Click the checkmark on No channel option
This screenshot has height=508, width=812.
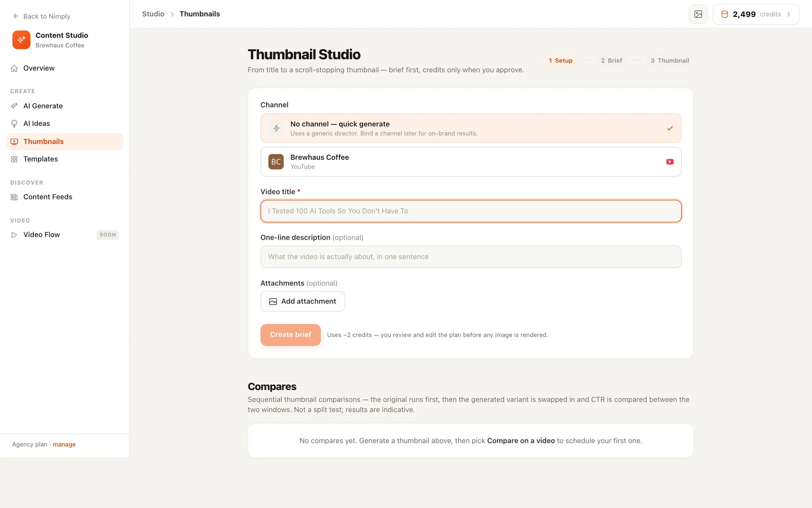point(670,128)
